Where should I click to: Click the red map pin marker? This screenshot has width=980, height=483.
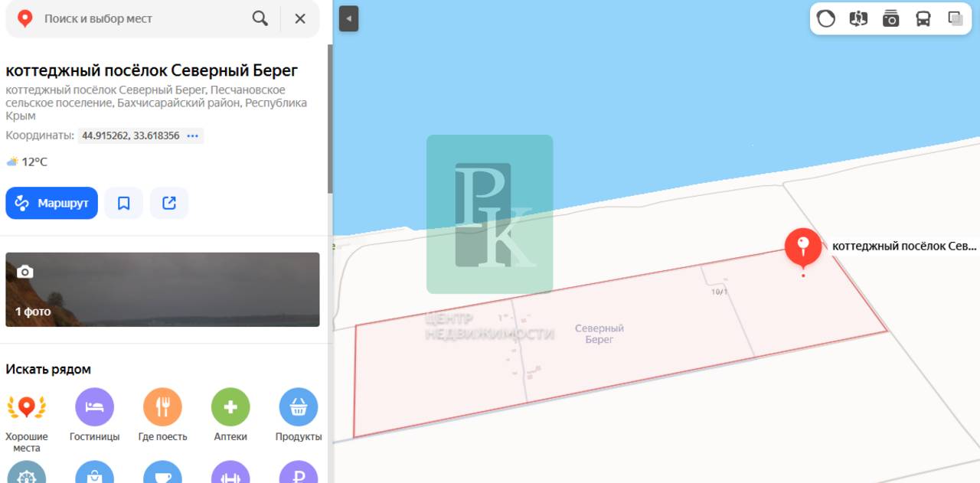click(x=802, y=248)
